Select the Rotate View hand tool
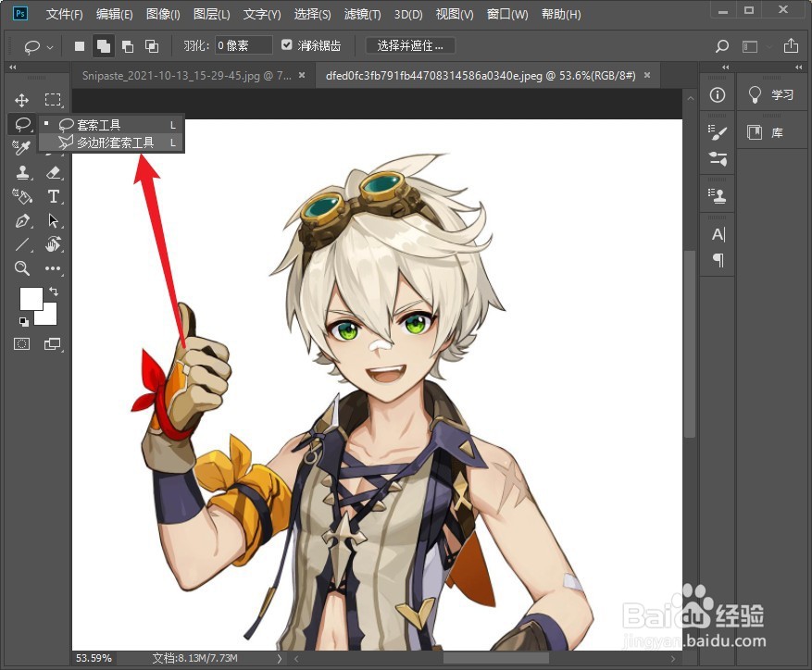This screenshot has height=670, width=812. point(53,244)
